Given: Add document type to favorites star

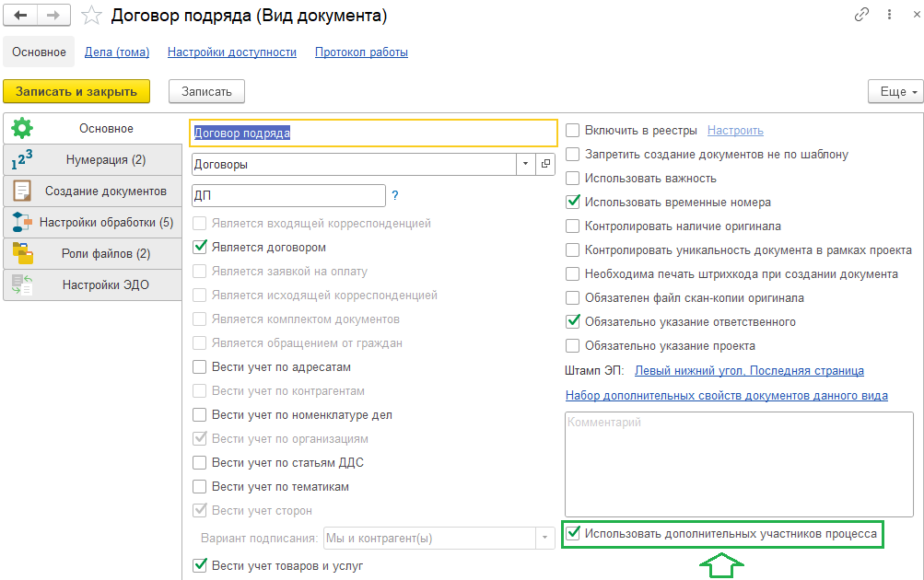Looking at the screenshot, I should pyautogui.click(x=91, y=16).
